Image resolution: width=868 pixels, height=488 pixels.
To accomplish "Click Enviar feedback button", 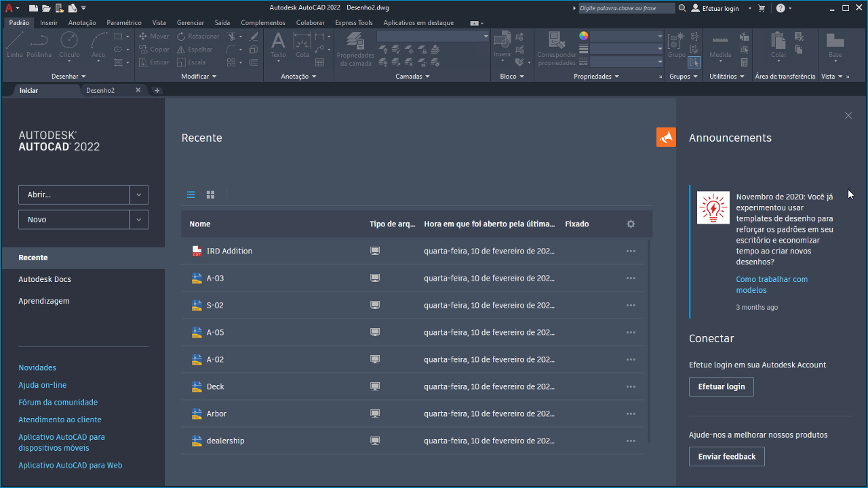I will pos(727,456).
